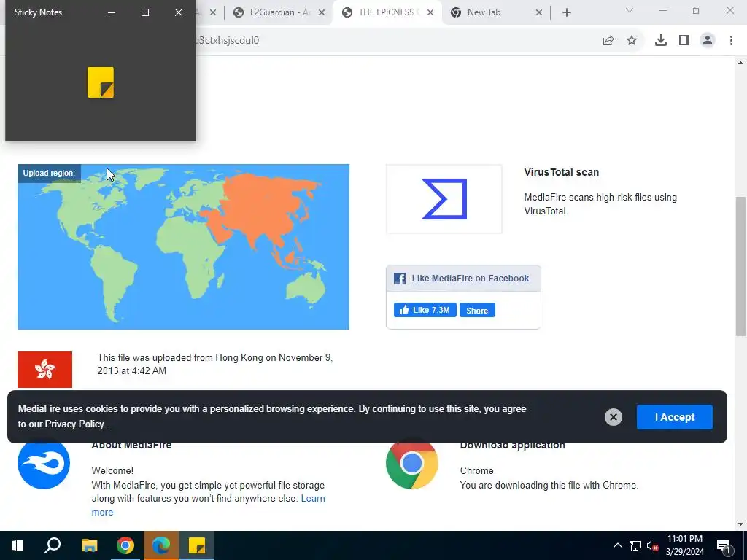This screenshot has width=747, height=560.
Task: Close THE EPICNESS tab
Action: [430, 13]
